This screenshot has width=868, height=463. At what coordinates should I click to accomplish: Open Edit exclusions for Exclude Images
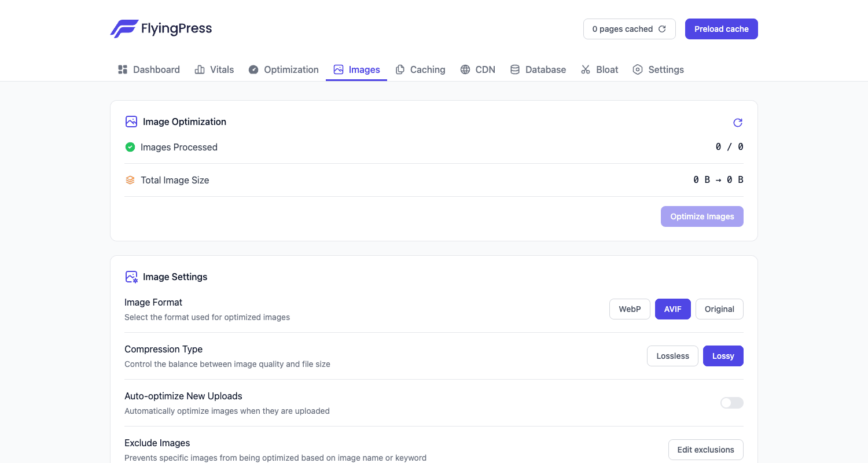tap(706, 450)
